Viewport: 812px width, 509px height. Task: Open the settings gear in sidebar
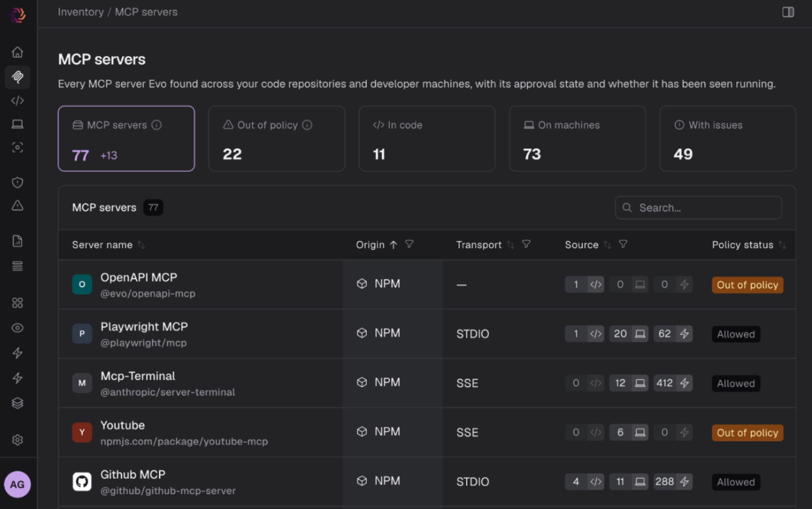click(x=17, y=440)
